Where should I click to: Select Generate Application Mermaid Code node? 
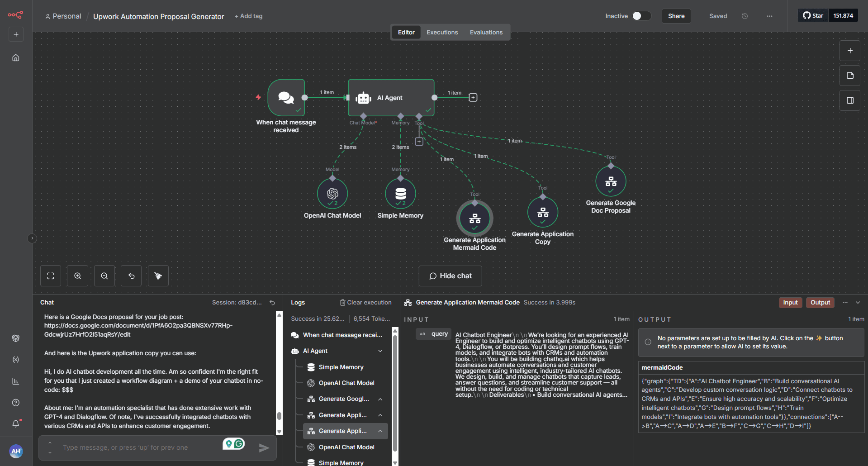coord(475,219)
